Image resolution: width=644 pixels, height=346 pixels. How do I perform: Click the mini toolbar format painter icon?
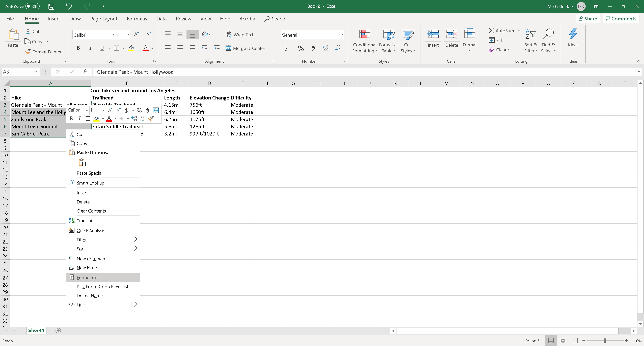(x=151, y=119)
